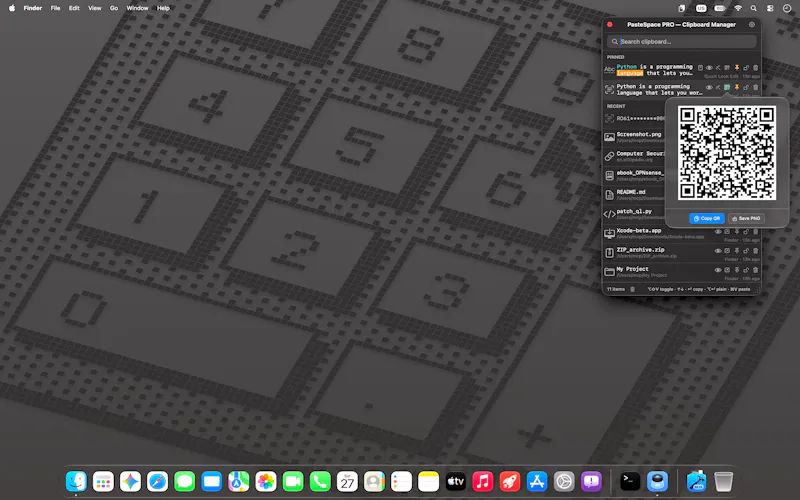Image resolution: width=800 pixels, height=500 pixels.
Task: Select the ZIP_archive.zip clipboard entry
Action: pos(682,253)
